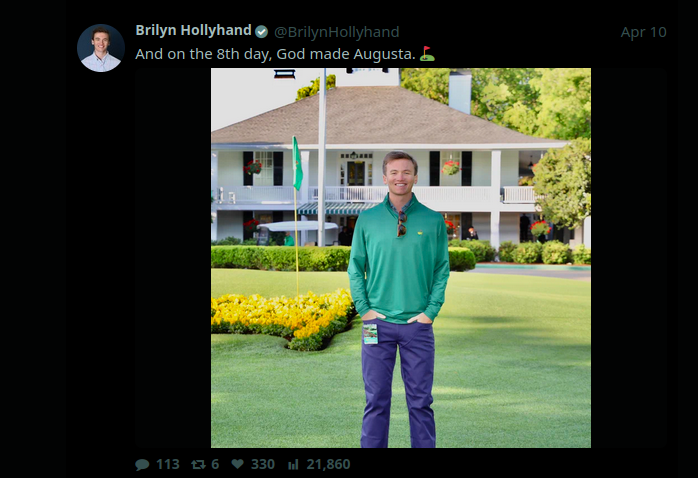Open the Brilyn Hollyhand display name link
Screen dimensions: 698x478
193,31
